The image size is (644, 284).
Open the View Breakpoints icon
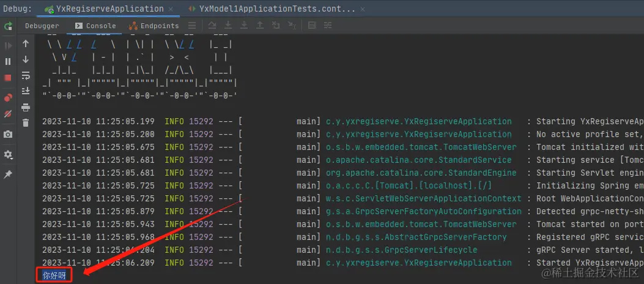(8, 98)
